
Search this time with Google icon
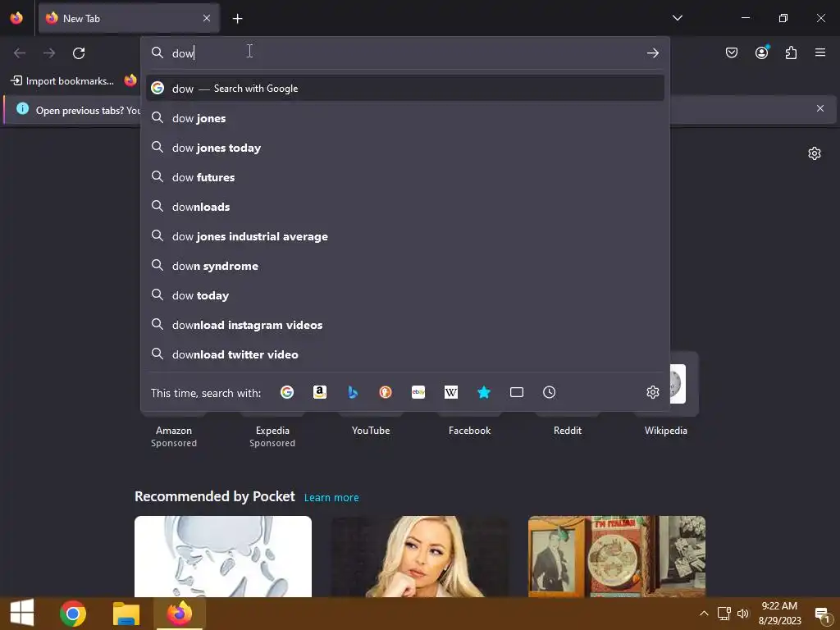pyautogui.click(x=287, y=392)
